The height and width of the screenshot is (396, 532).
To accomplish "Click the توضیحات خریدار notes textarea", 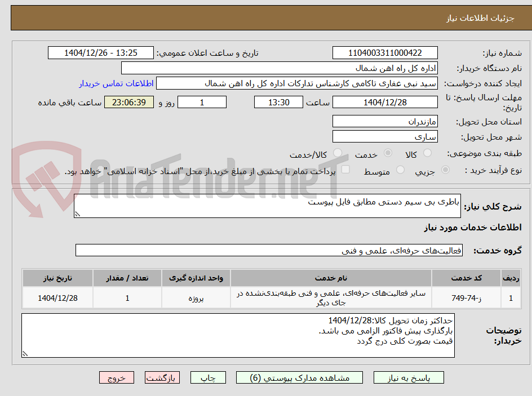I will tap(238, 335).
